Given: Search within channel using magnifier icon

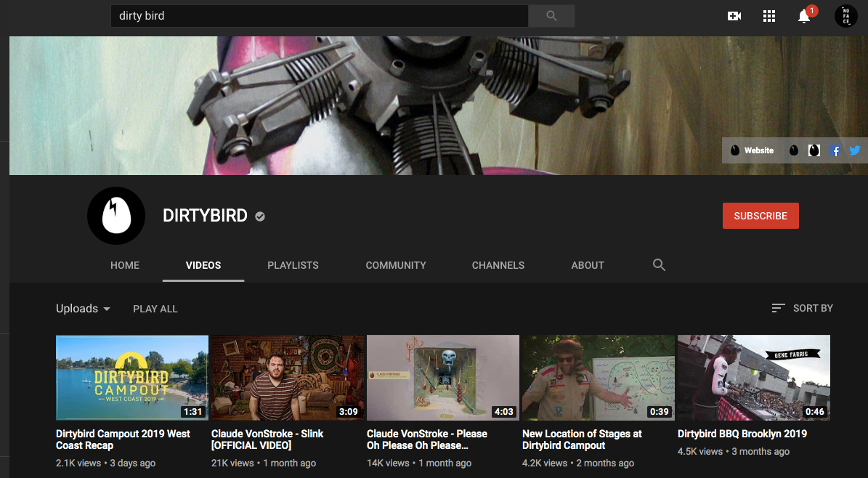Looking at the screenshot, I should [659, 264].
